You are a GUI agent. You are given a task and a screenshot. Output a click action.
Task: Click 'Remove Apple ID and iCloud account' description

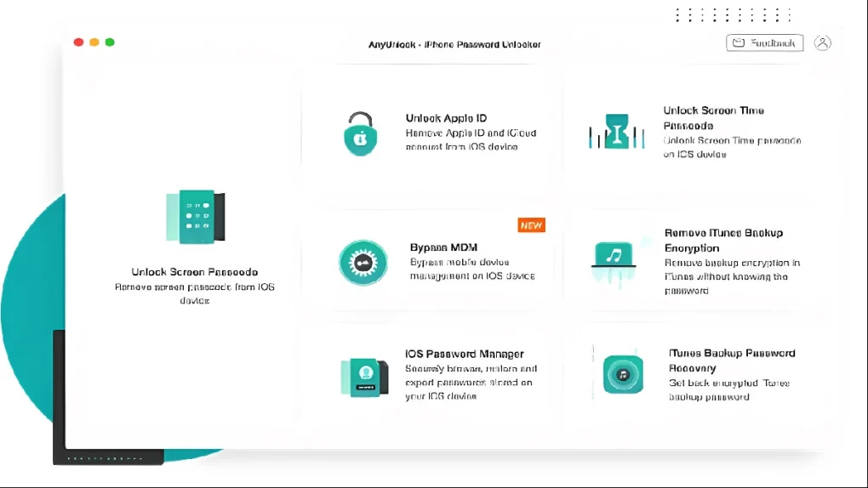[471, 139]
